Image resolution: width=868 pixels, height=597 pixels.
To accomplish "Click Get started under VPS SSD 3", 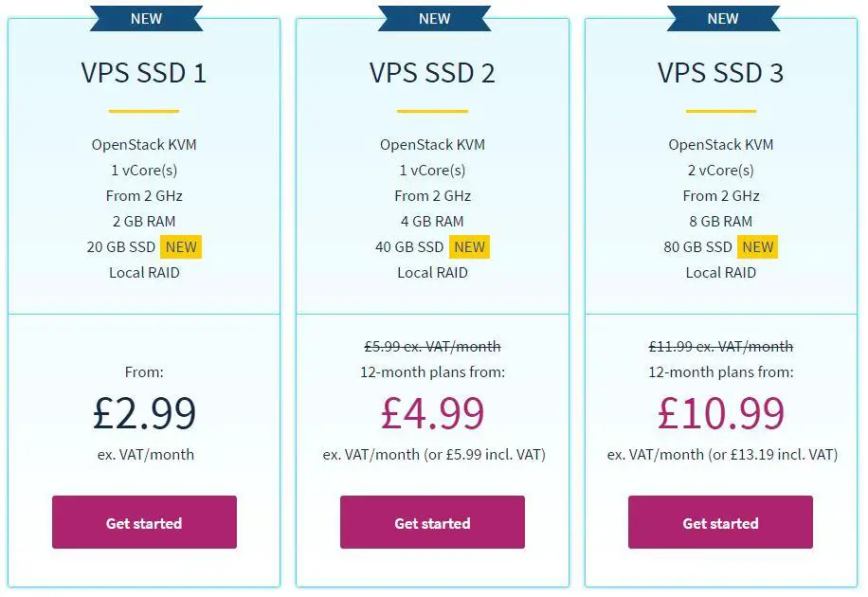I will tap(720, 522).
